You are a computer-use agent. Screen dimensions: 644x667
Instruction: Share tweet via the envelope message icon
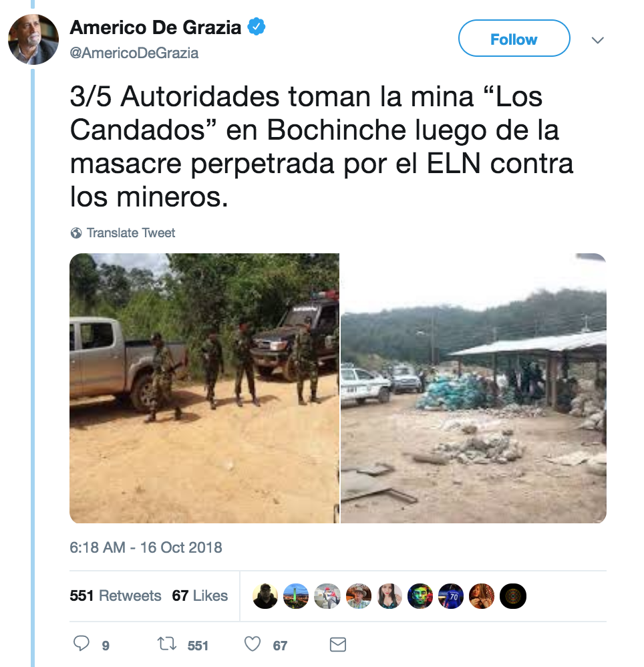pyautogui.click(x=338, y=644)
